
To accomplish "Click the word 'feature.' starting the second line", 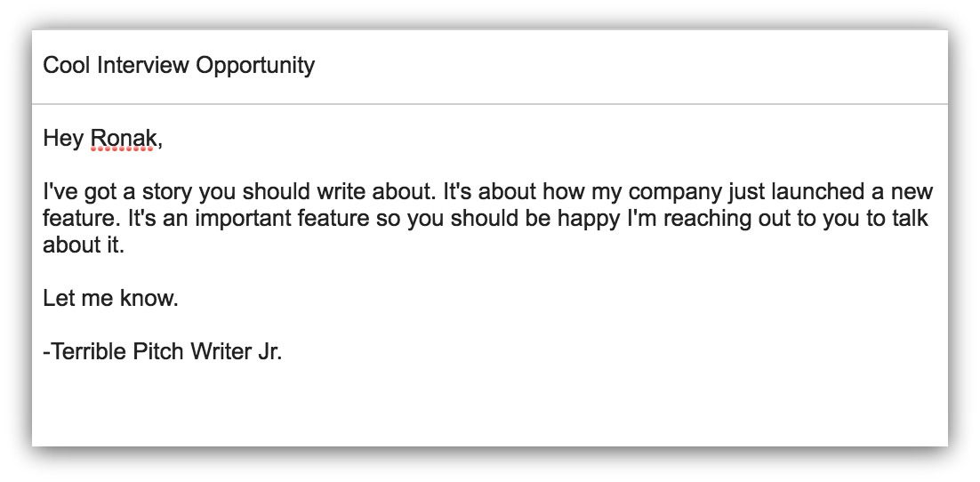I will tap(82, 218).
